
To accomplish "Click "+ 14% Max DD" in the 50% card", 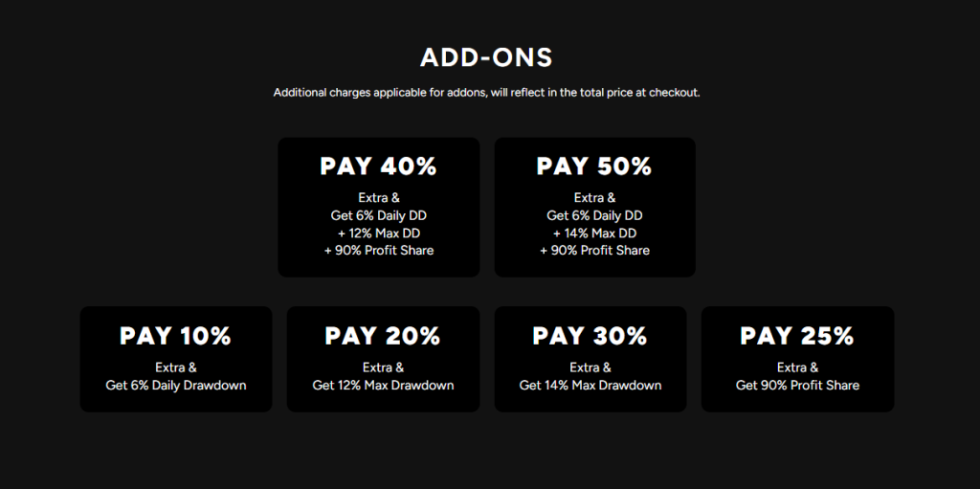I will coord(594,233).
